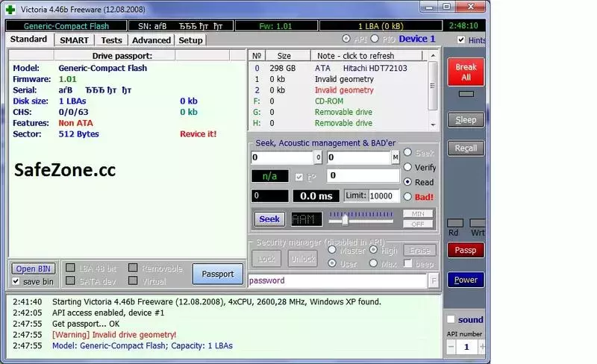The width and height of the screenshot is (597, 364).
Task: Click the small 0 button beside start LBA
Action: [319, 157]
